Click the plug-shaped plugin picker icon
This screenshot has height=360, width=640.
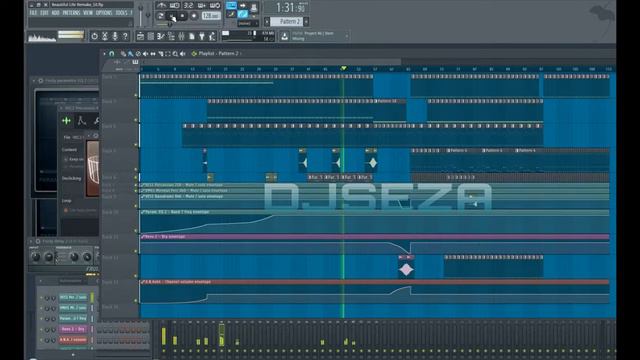tap(202, 37)
